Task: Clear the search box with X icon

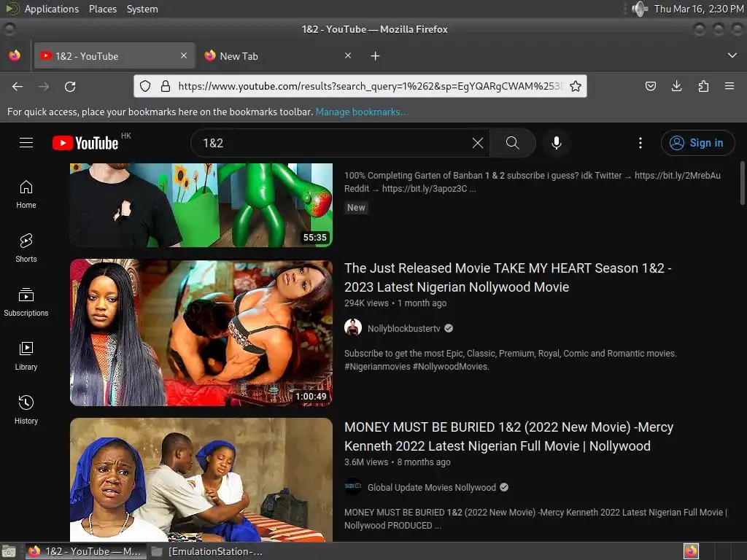Action: [x=477, y=143]
